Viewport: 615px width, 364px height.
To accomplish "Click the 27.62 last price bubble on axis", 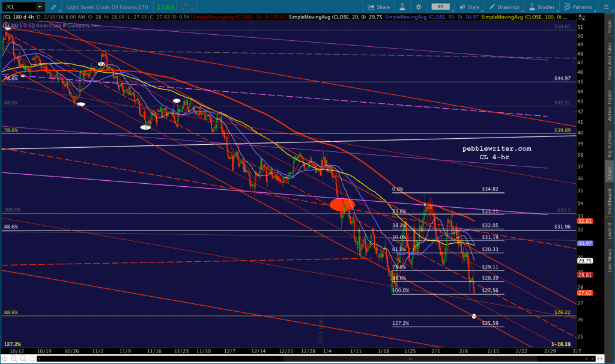I will click(584, 293).
